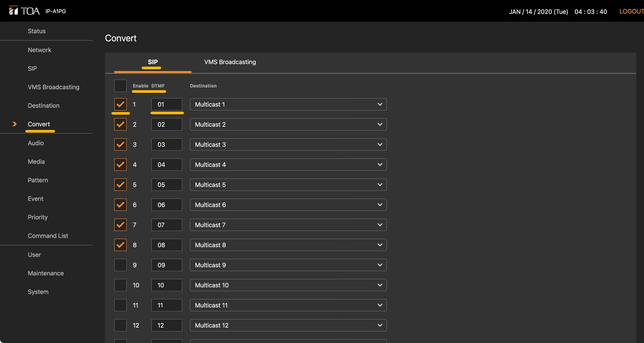Open the Multicast 3 destination dropdown

(x=288, y=145)
